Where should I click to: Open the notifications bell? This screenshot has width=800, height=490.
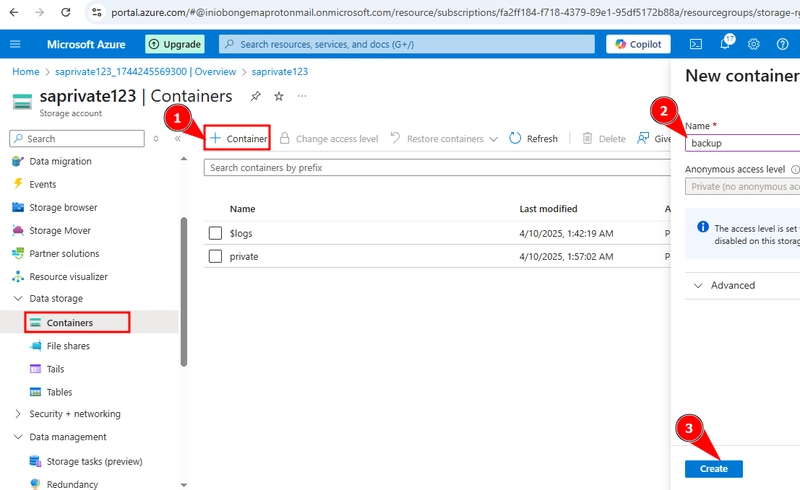[x=726, y=44]
